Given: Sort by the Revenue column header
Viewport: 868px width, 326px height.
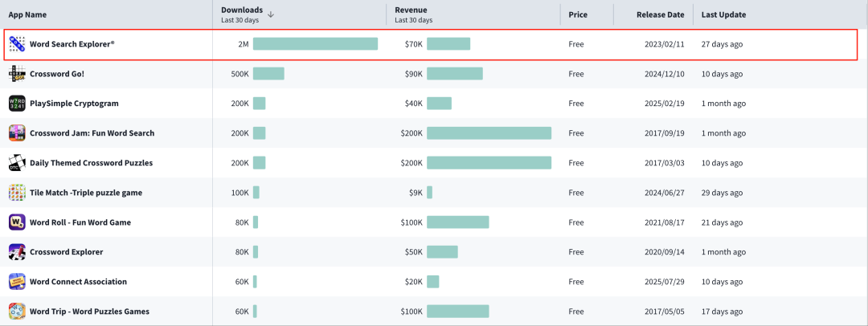Looking at the screenshot, I should [411, 10].
